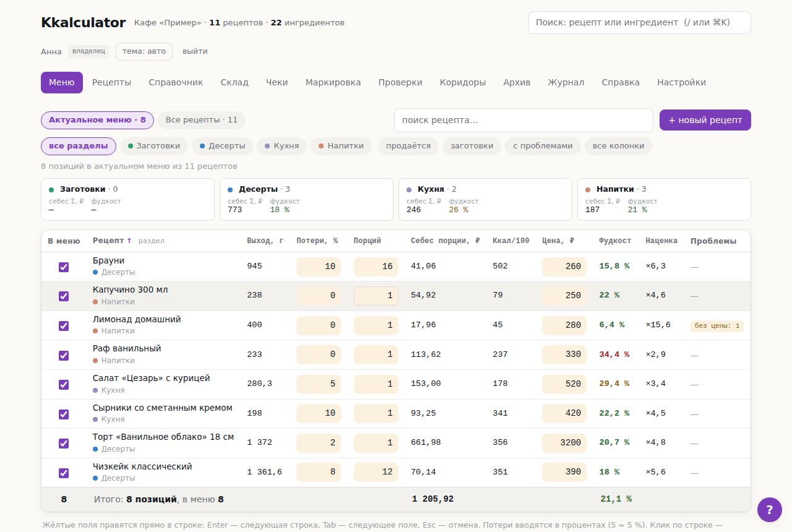This screenshot has width=792, height=532.
Task: Select the Заготовки section chip with green dot
Action: (x=154, y=146)
